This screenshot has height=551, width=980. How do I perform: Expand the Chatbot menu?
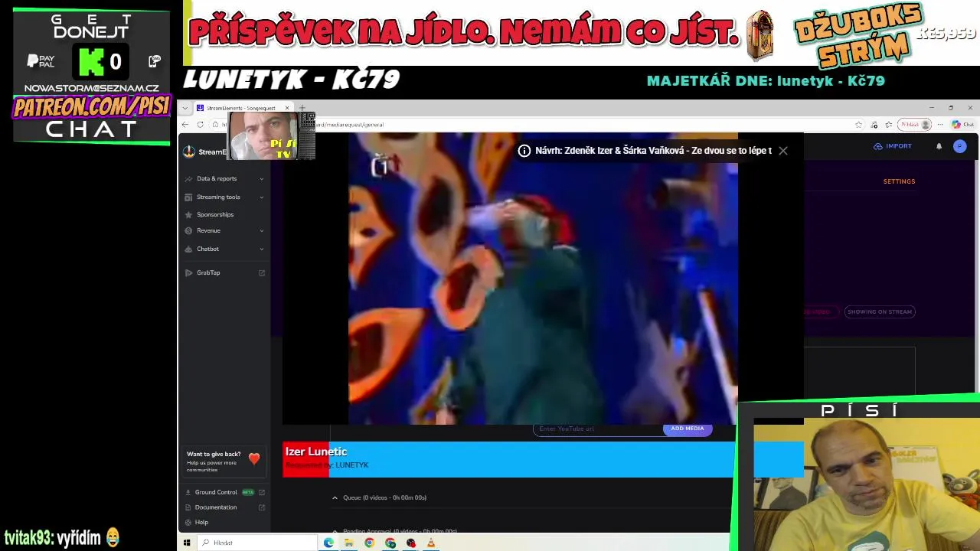click(x=262, y=249)
